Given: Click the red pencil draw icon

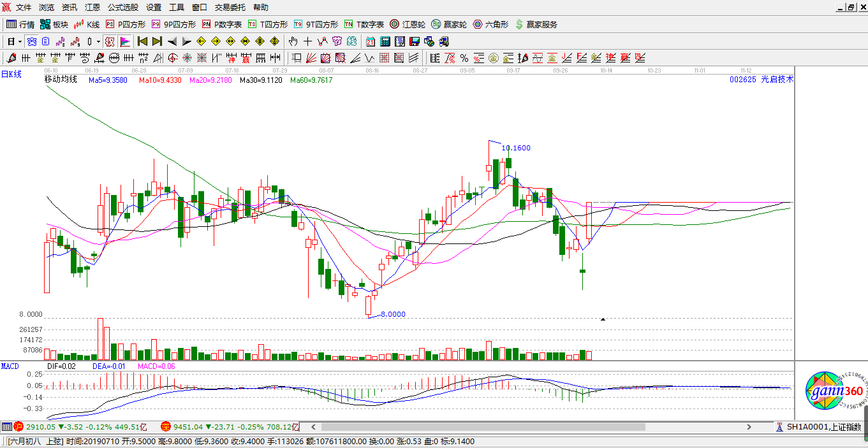Looking at the screenshot, I should (11, 58).
